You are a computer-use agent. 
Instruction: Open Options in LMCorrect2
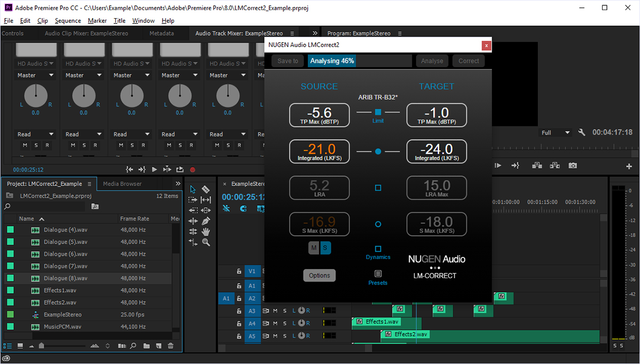tap(319, 276)
